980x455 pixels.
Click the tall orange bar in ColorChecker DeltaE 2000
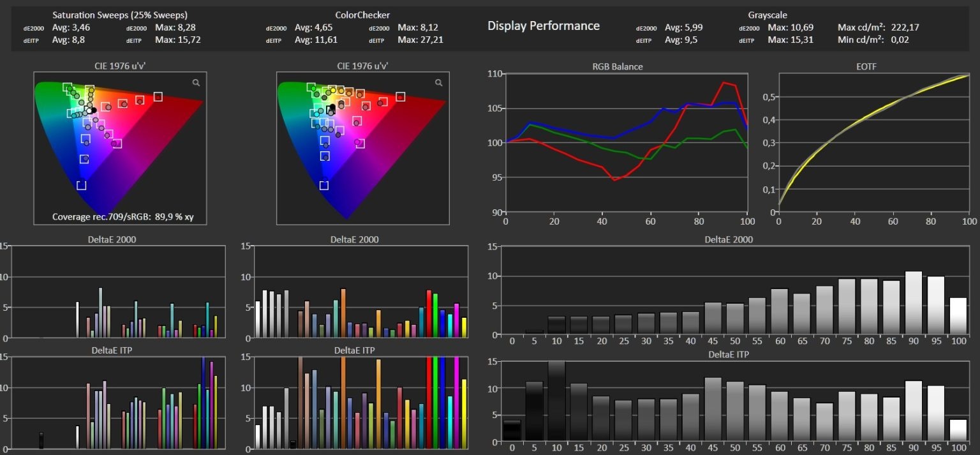(343, 313)
